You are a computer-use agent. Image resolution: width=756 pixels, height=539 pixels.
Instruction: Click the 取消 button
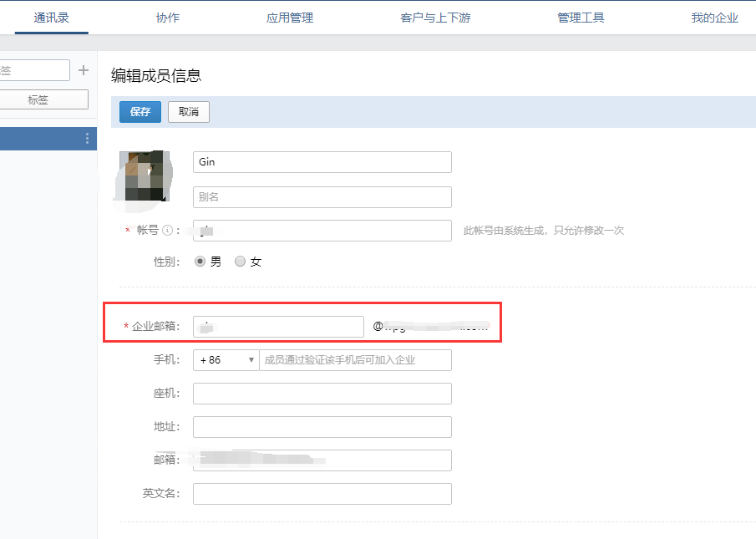tap(189, 112)
